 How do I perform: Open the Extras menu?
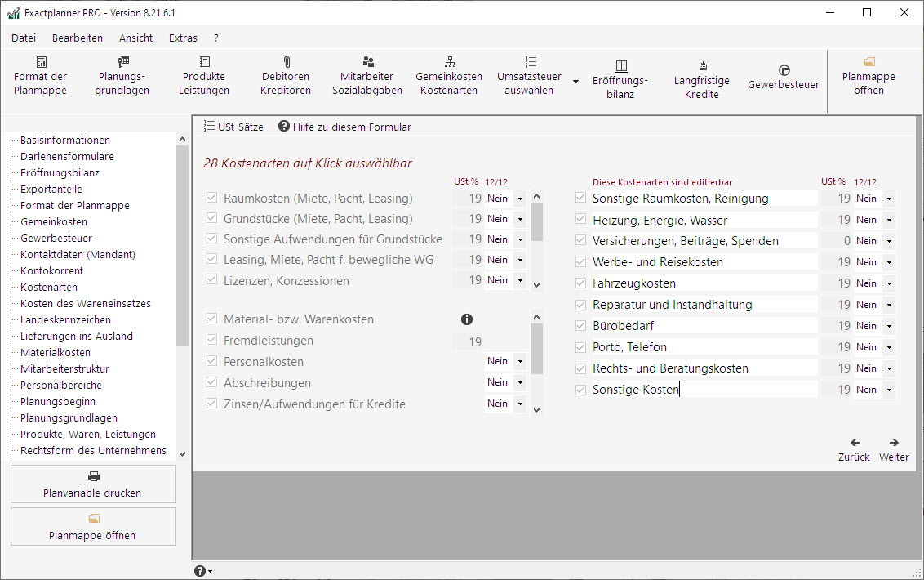[x=183, y=38]
